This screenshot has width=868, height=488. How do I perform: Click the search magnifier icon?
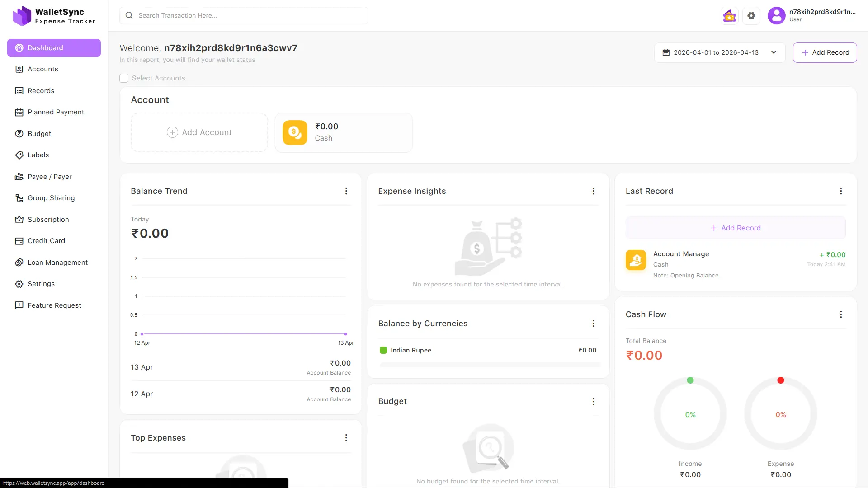click(129, 15)
